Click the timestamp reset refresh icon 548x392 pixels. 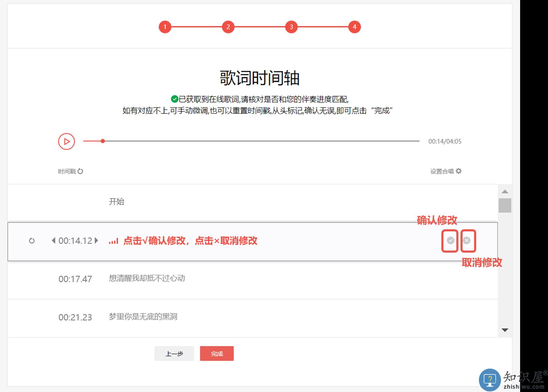point(80,171)
